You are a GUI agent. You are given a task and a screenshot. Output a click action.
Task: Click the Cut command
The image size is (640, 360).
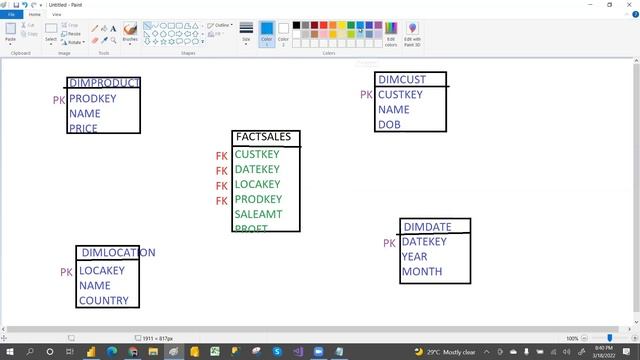coord(28,25)
